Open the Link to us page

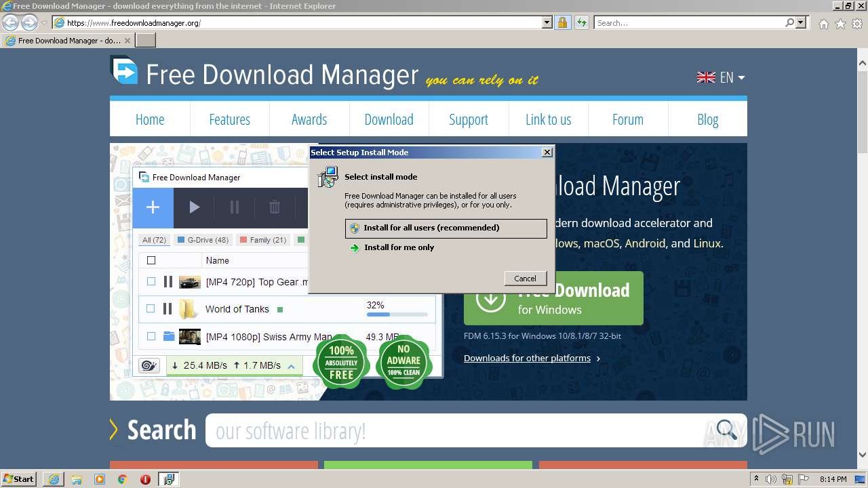[x=548, y=119]
